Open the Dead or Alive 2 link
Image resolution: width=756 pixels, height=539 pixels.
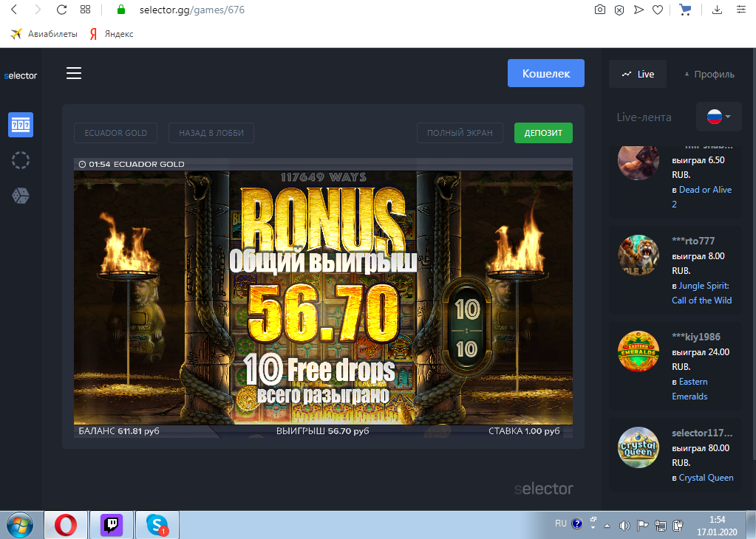click(x=701, y=197)
